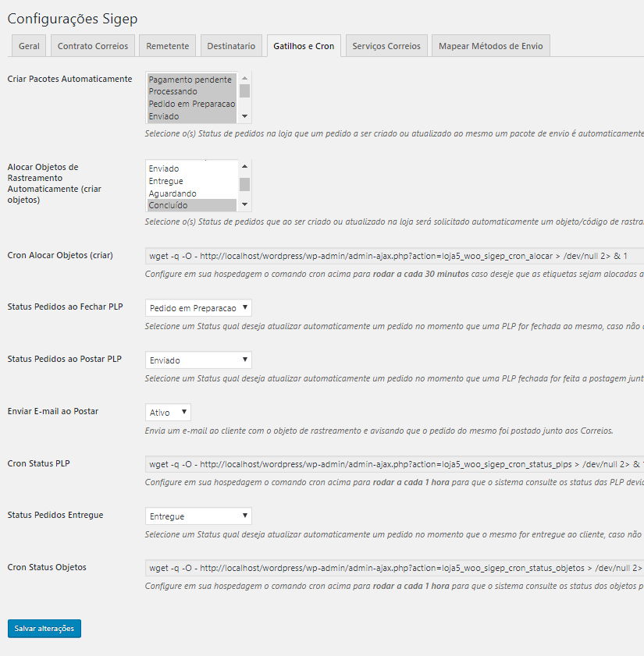This screenshot has width=644, height=656.
Task: Click the Cron Status Objetos command field
Action: [390, 568]
